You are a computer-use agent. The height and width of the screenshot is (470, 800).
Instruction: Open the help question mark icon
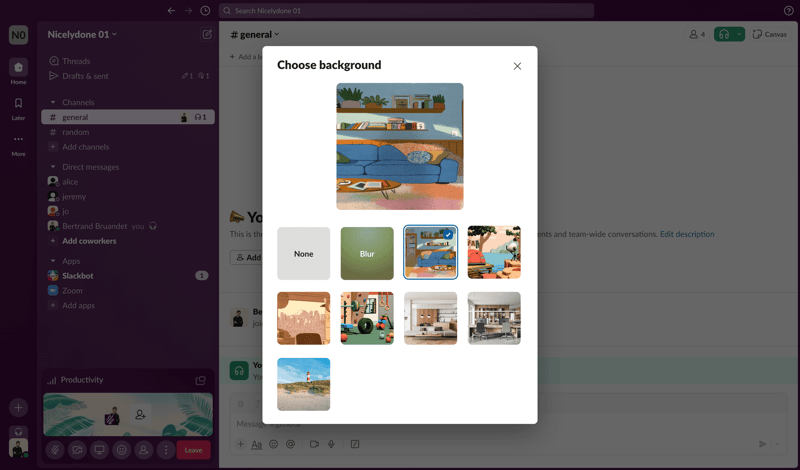point(788,11)
